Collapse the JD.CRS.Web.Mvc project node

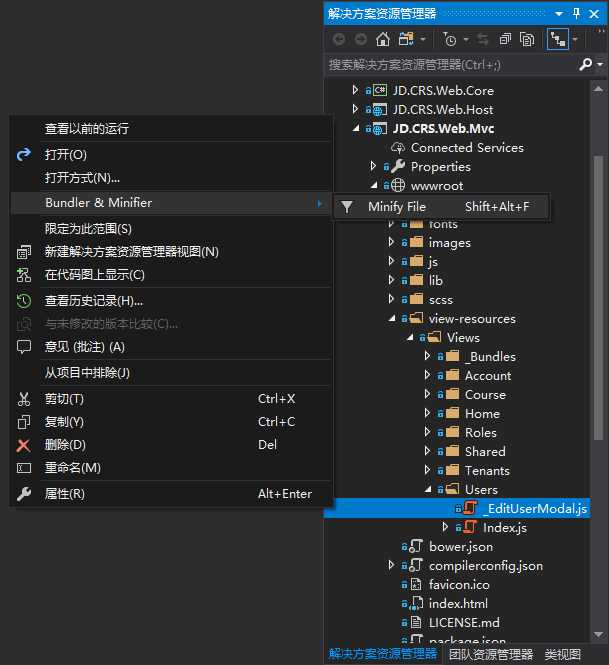pyautogui.click(x=356, y=128)
